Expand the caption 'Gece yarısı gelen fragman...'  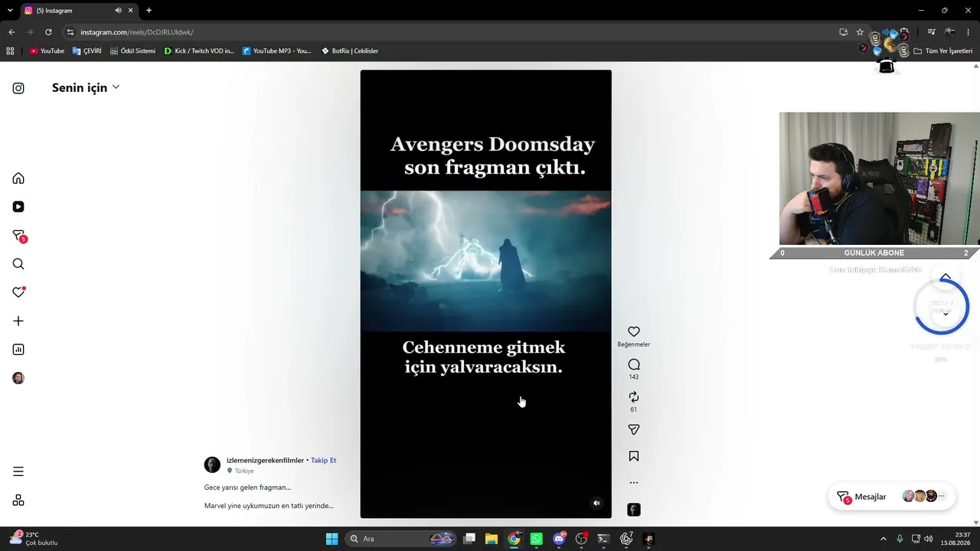click(247, 487)
